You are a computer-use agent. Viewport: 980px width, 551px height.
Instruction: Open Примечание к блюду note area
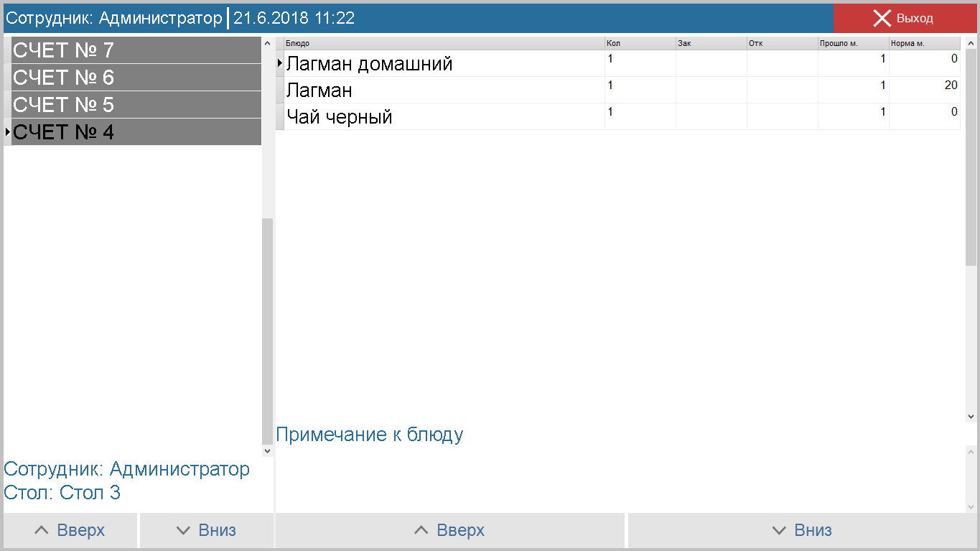[370, 434]
